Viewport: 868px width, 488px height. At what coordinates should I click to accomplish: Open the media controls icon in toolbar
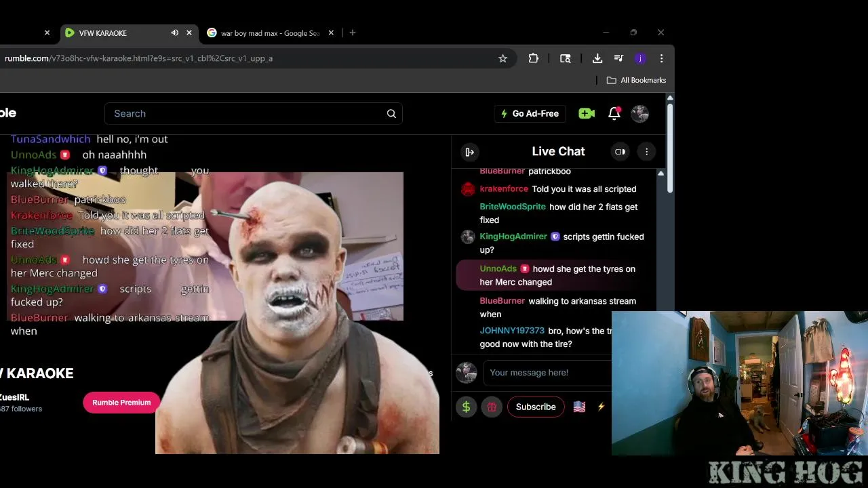click(x=618, y=58)
